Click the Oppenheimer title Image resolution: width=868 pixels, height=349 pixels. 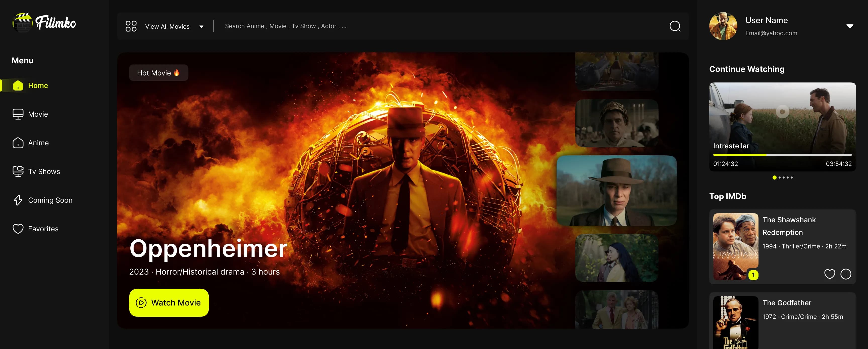[208, 249]
